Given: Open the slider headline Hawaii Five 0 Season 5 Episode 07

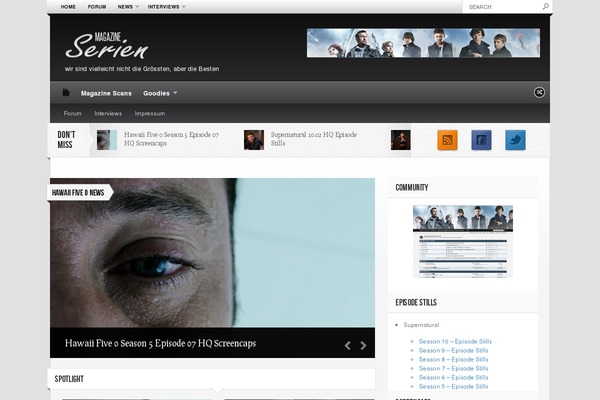Looking at the screenshot, I should click(x=160, y=343).
